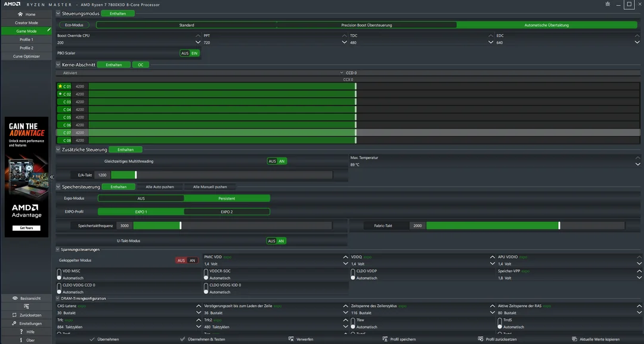Click the Zurücksetzen reset icon

pos(14,315)
